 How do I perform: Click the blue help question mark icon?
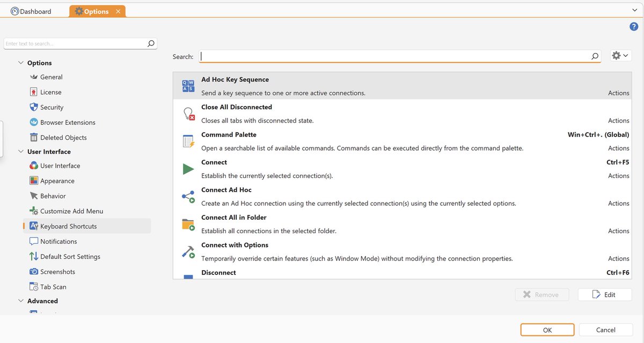pyautogui.click(x=634, y=27)
